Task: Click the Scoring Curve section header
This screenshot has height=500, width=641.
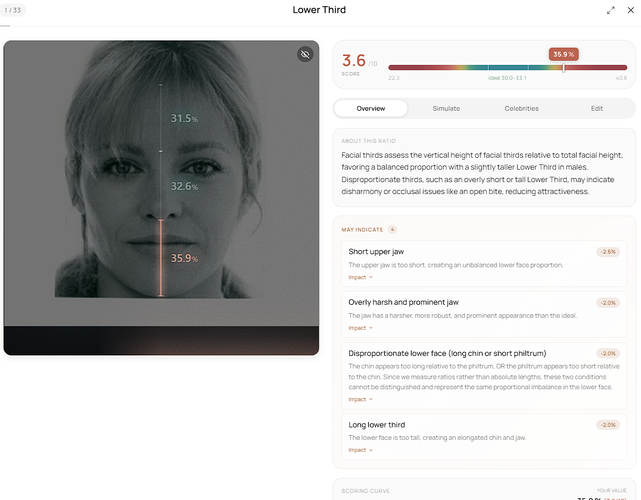Action: tap(365, 491)
